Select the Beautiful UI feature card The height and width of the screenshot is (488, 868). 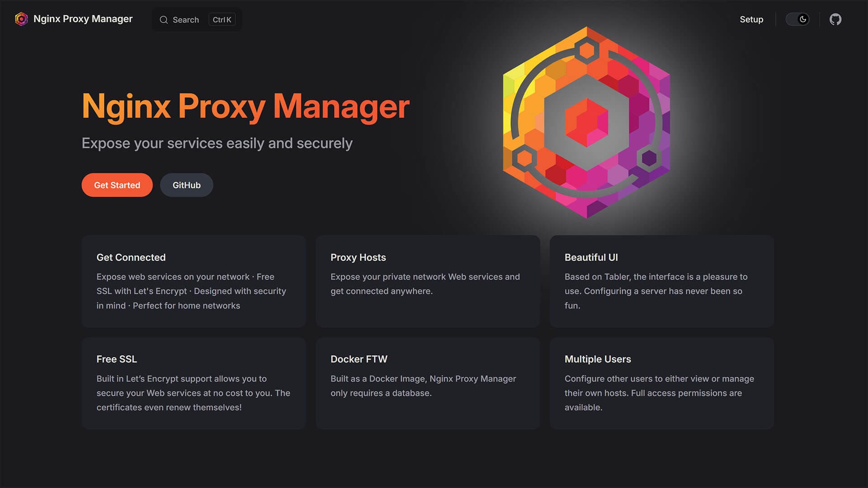pyautogui.click(x=661, y=281)
